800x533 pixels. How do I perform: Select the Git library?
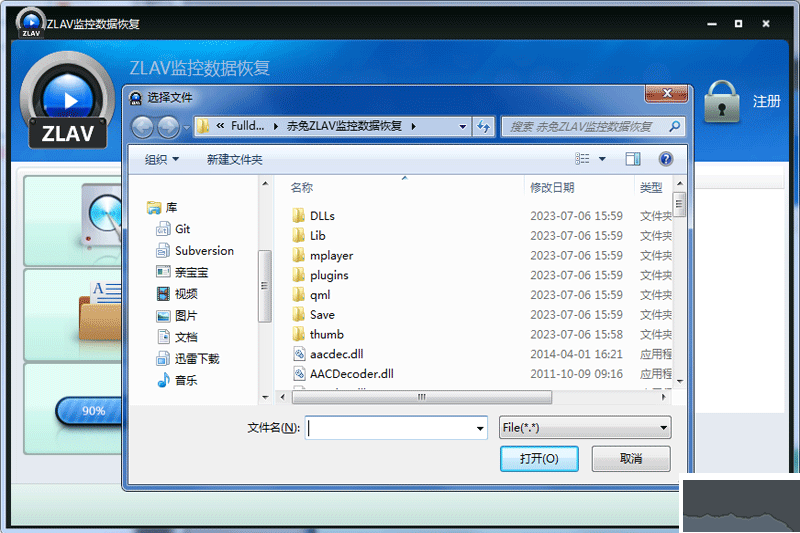[x=173, y=229]
